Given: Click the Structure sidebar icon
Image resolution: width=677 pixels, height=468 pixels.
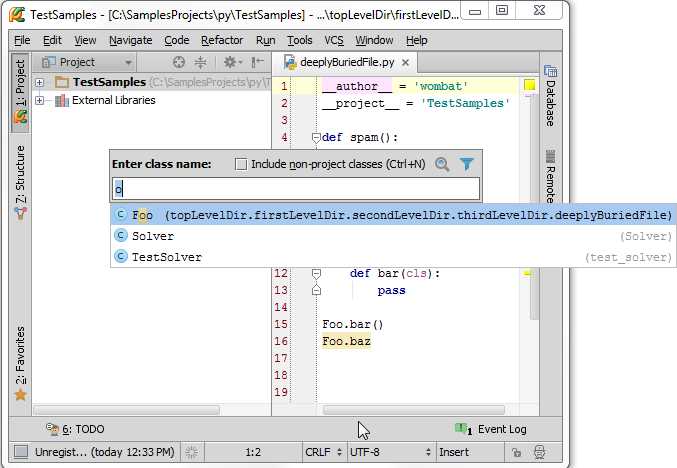Looking at the screenshot, I should [20, 212].
